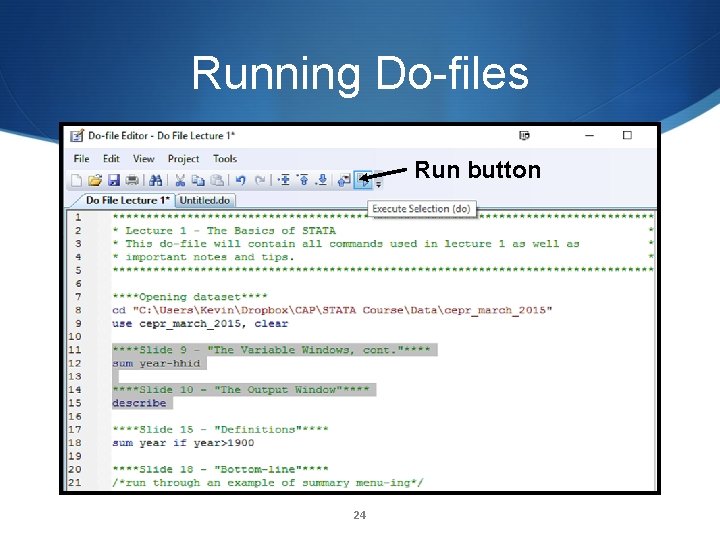Click 'sum year if year>1900' line
Screen dimensions: 720x540
pos(183,443)
